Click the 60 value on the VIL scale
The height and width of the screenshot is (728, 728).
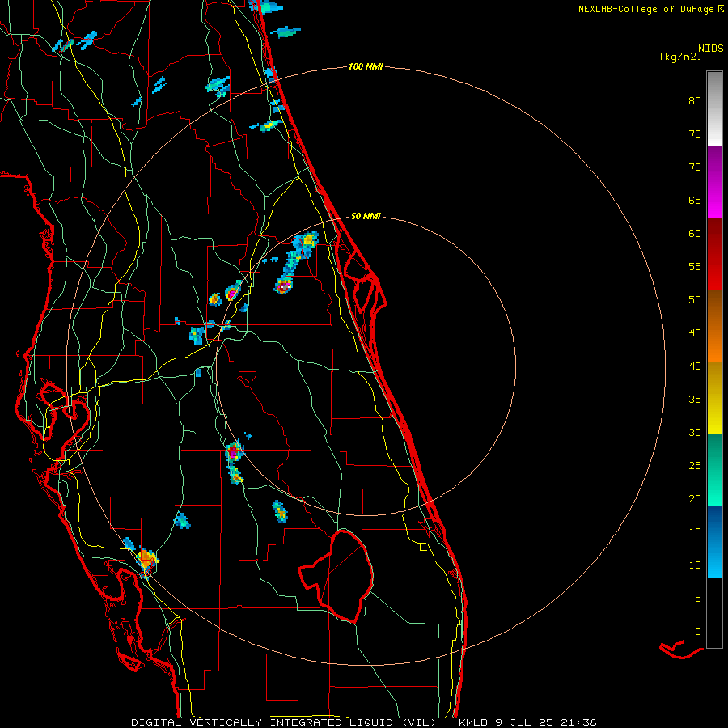695,233
